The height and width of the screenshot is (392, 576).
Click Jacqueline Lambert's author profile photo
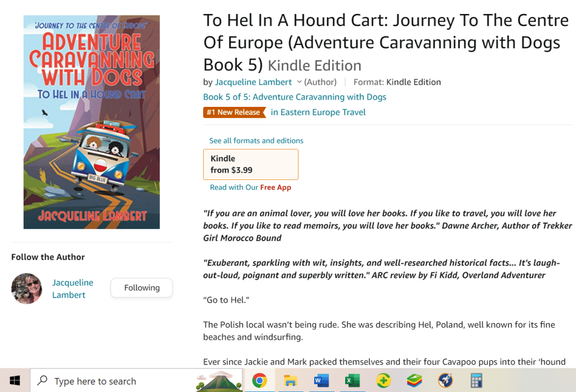click(x=26, y=289)
